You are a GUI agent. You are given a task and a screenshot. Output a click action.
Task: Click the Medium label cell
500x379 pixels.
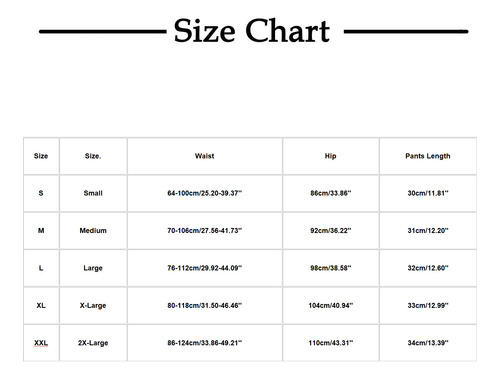93,230
